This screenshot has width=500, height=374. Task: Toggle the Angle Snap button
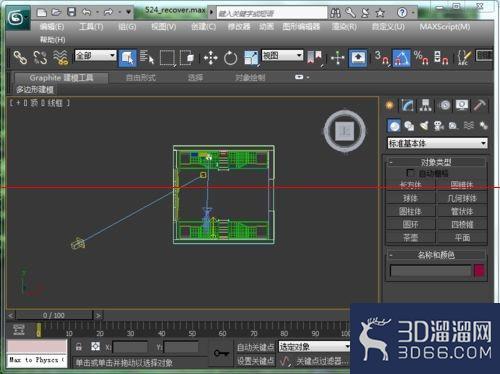(x=402, y=58)
